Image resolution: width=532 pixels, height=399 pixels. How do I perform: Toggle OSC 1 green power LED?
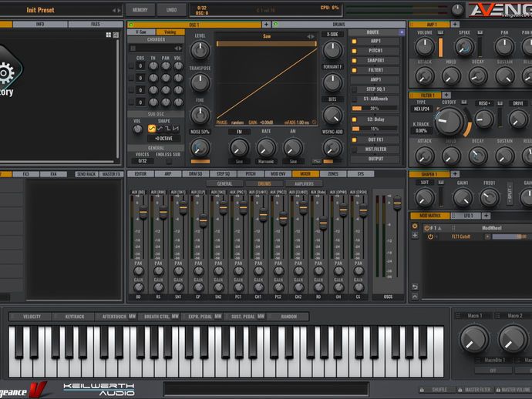(x=131, y=25)
